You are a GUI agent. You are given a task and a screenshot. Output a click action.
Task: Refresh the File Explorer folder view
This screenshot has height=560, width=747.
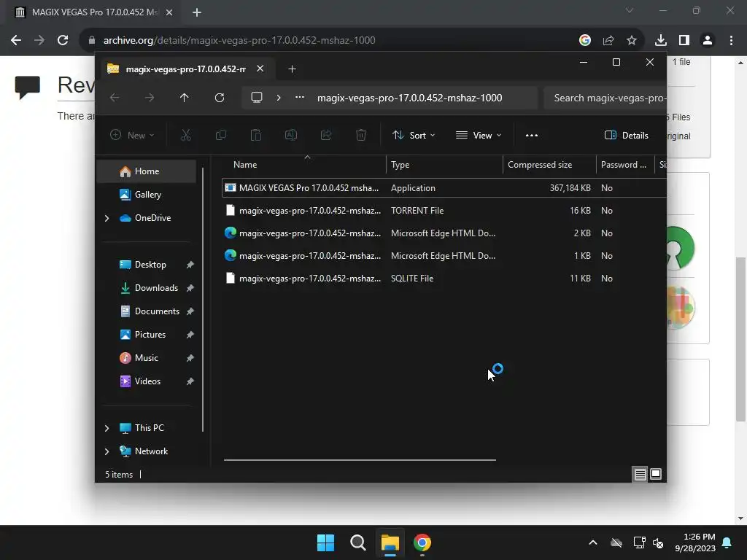coord(219,98)
